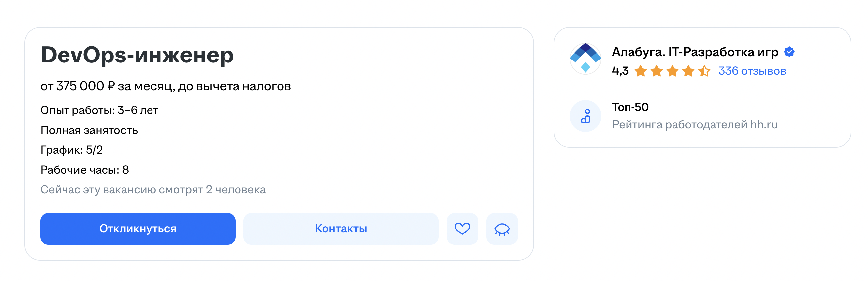868x281 pixels.
Task: Click the first orange rating star
Action: point(640,71)
